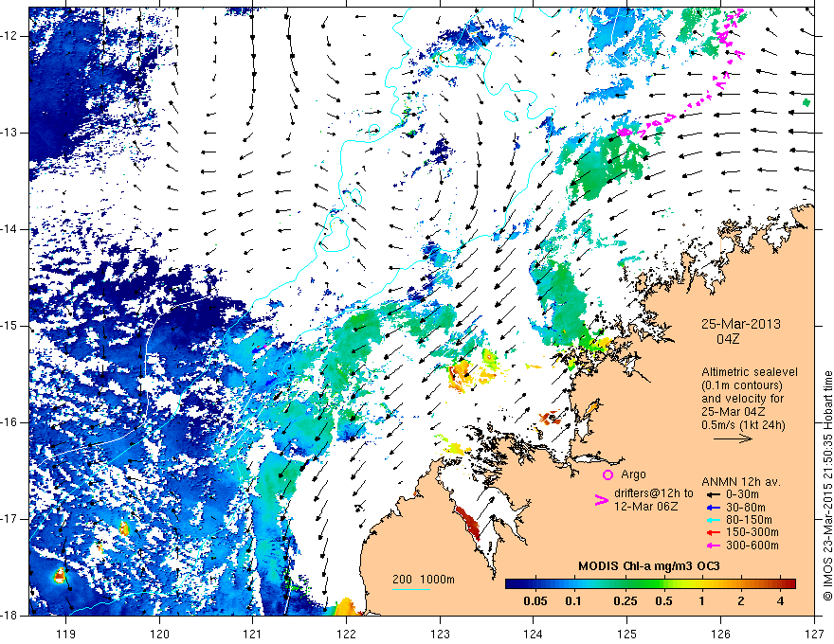Click the 'Argo' legend label
The width and height of the screenshot is (834, 644).
[x=633, y=474]
